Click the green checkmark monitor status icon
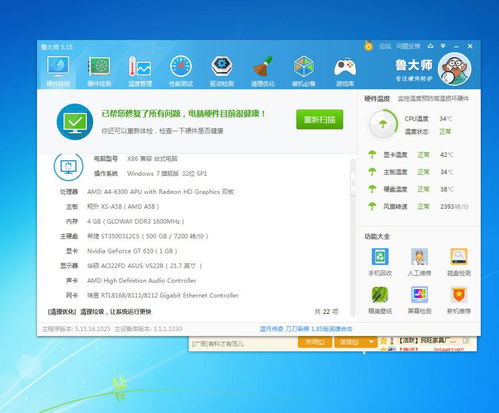 (75, 122)
